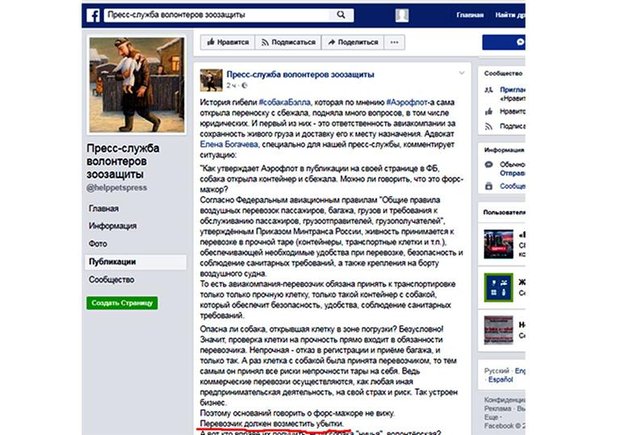Click the Facebook logo icon

[x=93, y=15]
